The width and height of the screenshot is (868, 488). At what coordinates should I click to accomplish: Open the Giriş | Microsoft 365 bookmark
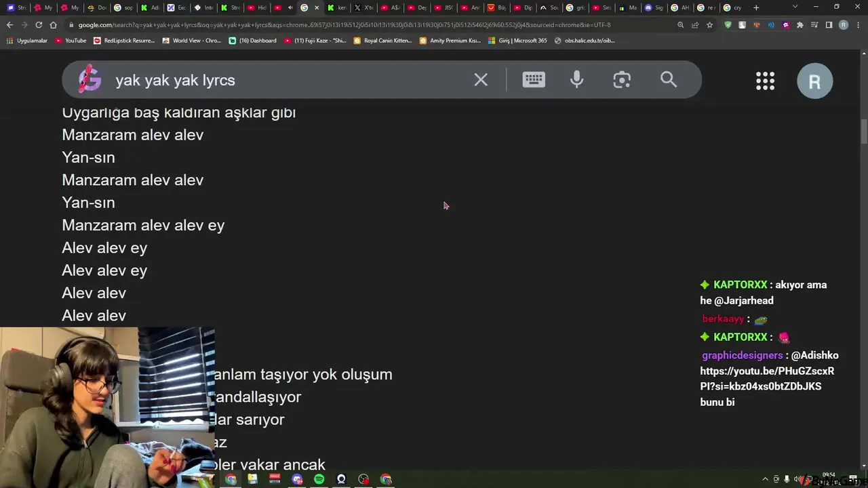tap(517, 41)
